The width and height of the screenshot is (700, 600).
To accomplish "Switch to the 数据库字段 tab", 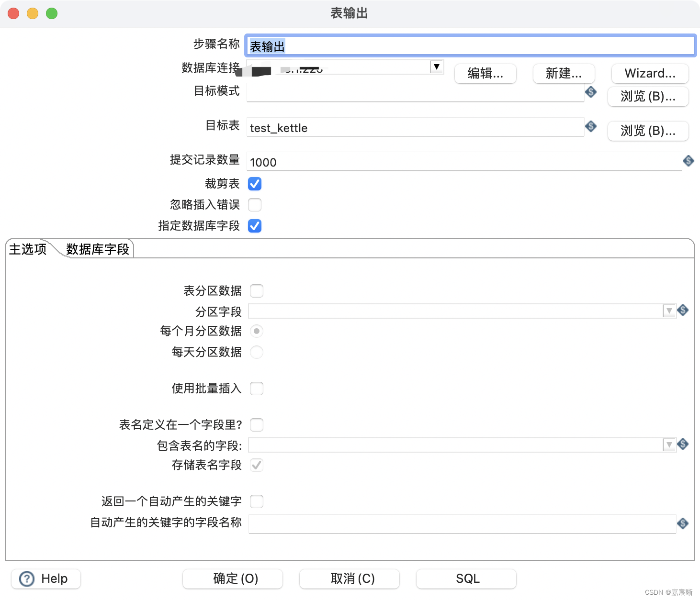I will (x=97, y=249).
